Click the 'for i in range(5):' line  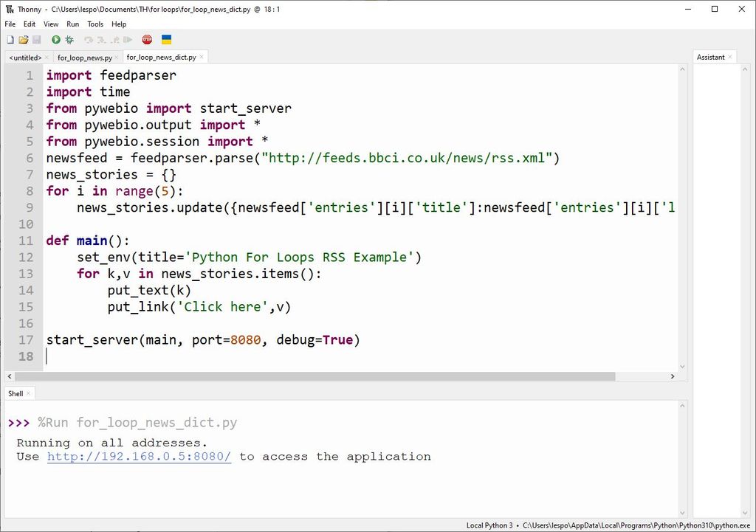coord(114,191)
